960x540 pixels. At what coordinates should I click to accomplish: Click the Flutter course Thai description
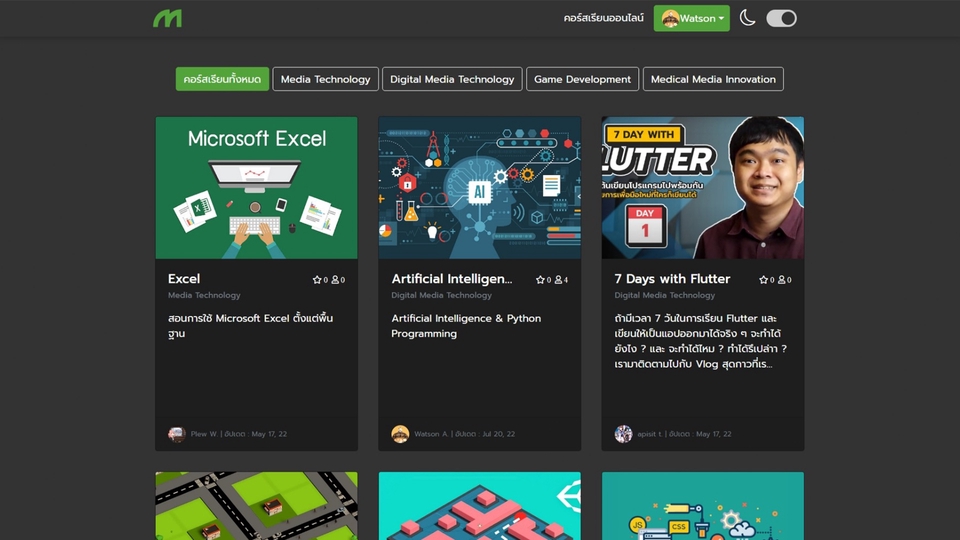700,341
